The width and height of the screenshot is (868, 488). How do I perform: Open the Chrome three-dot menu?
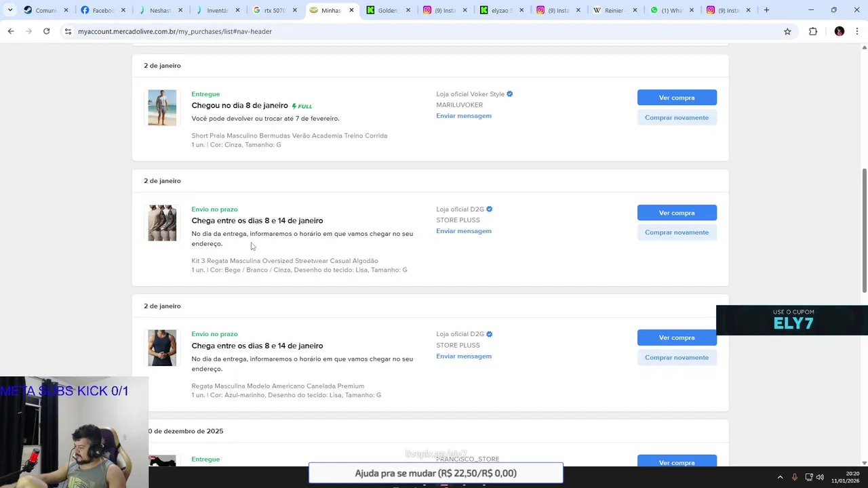(x=857, y=31)
